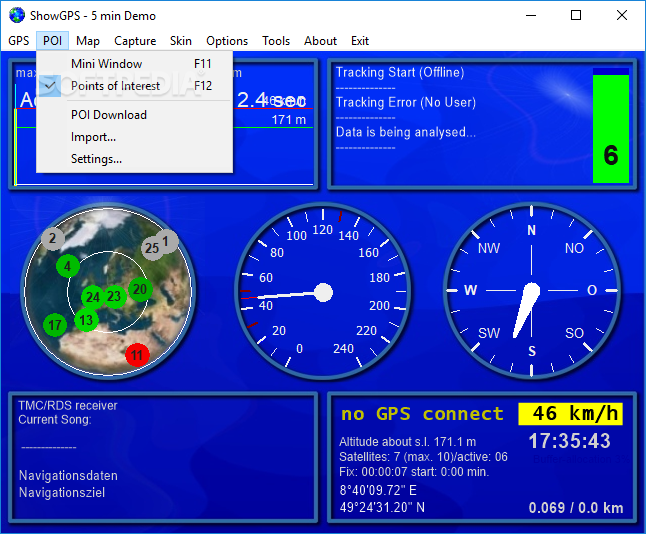Maximize the ShowGPS window

(x=576, y=16)
